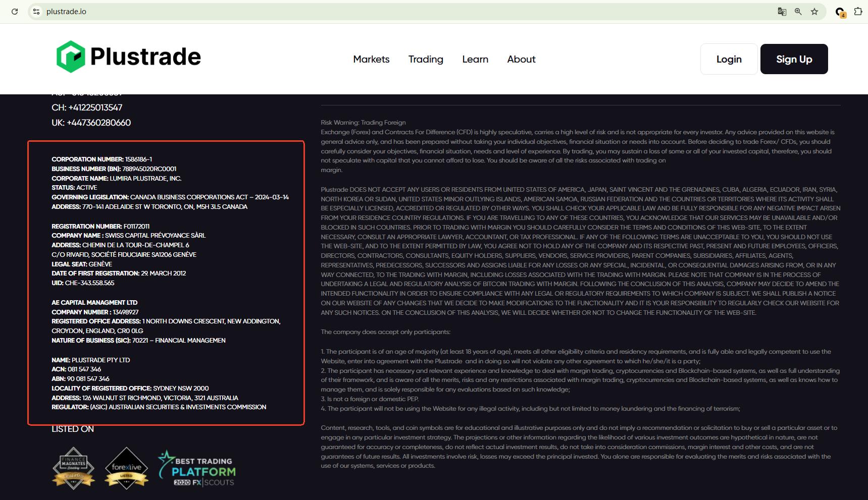Reload the page with the browser refresh icon
Image resolution: width=868 pixels, height=500 pixels.
15,12
